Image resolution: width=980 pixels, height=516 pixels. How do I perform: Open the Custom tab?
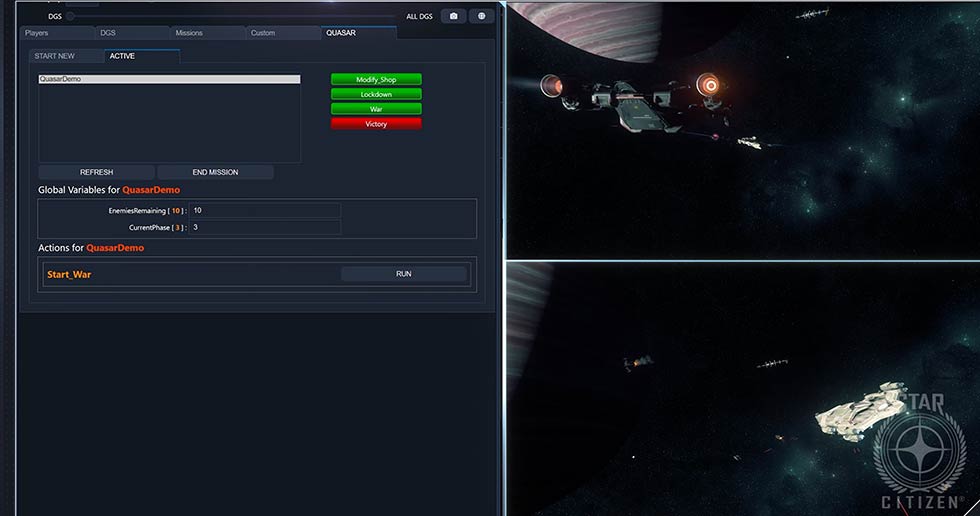[283, 33]
